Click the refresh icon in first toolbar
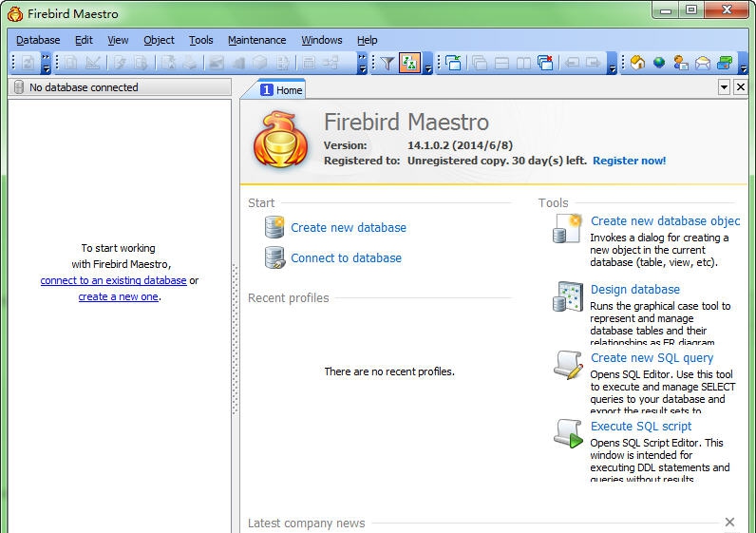 28,64
